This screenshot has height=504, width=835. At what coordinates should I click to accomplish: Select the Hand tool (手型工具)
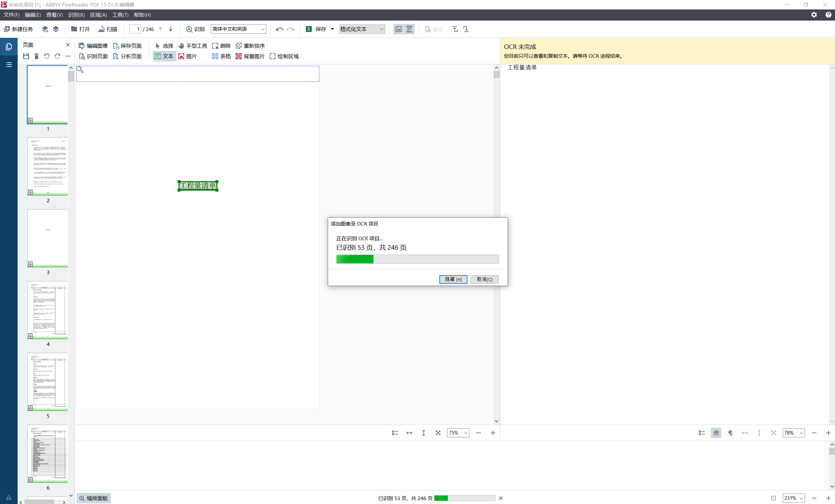point(193,46)
